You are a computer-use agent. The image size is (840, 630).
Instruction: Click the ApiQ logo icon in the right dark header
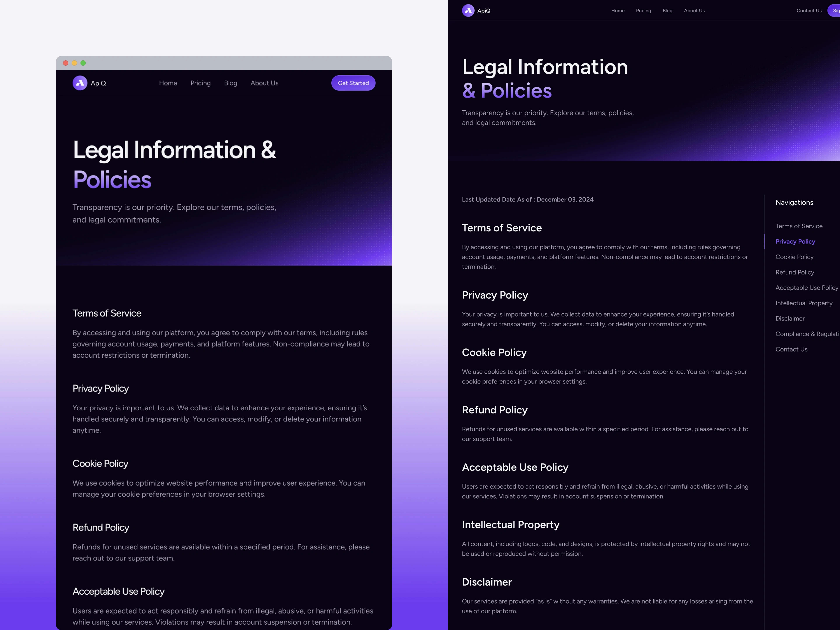tap(468, 11)
